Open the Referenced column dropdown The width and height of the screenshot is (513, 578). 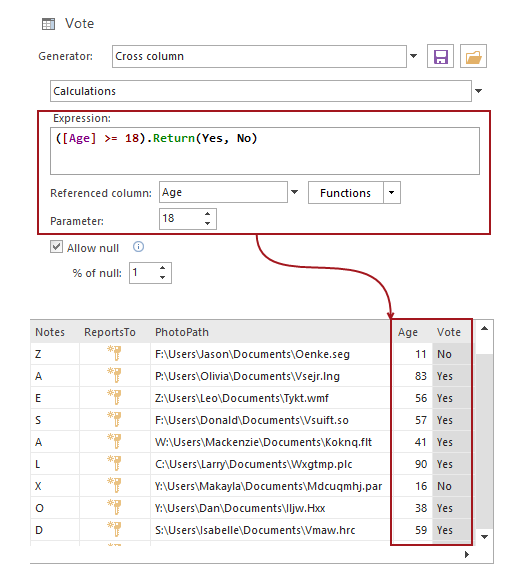294,192
